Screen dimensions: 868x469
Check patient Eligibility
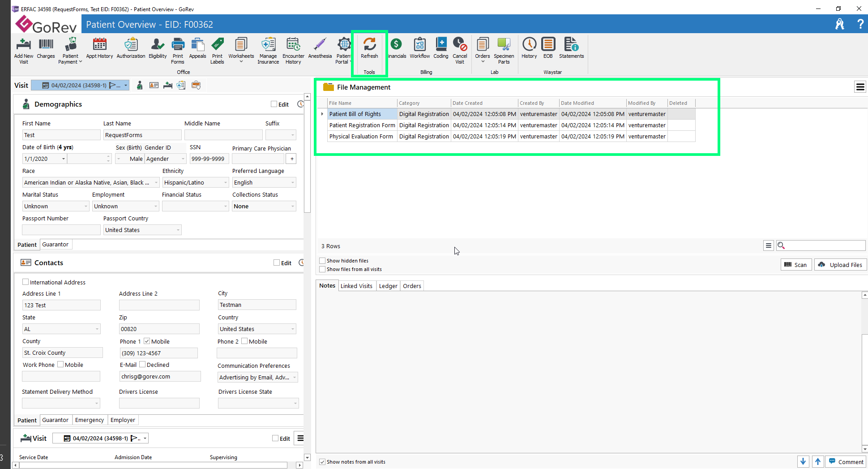click(158, 48)
